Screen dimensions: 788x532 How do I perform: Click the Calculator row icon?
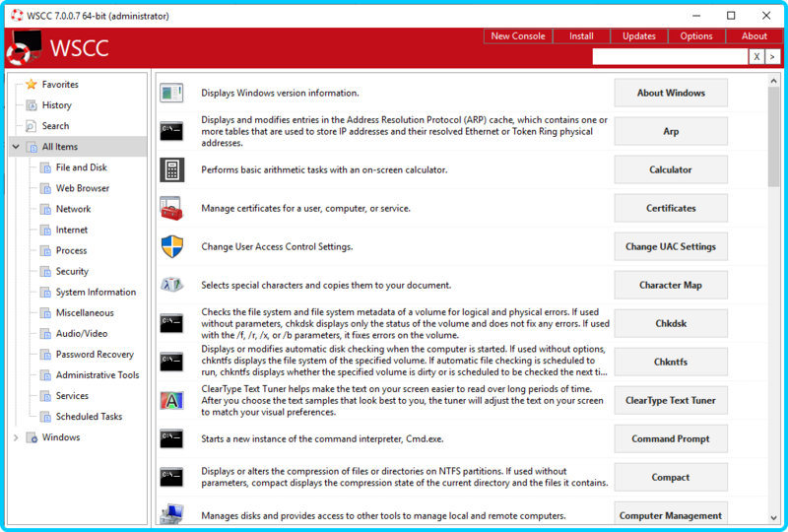[171, 170]
